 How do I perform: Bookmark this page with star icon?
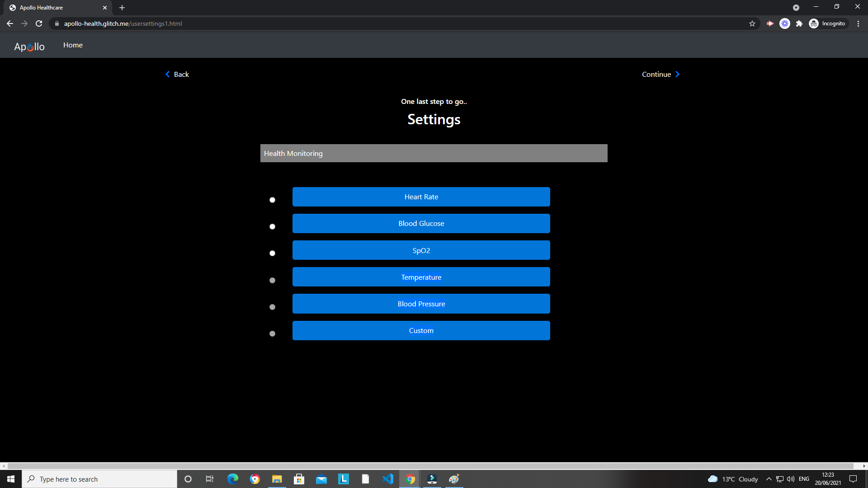(752, 23)
